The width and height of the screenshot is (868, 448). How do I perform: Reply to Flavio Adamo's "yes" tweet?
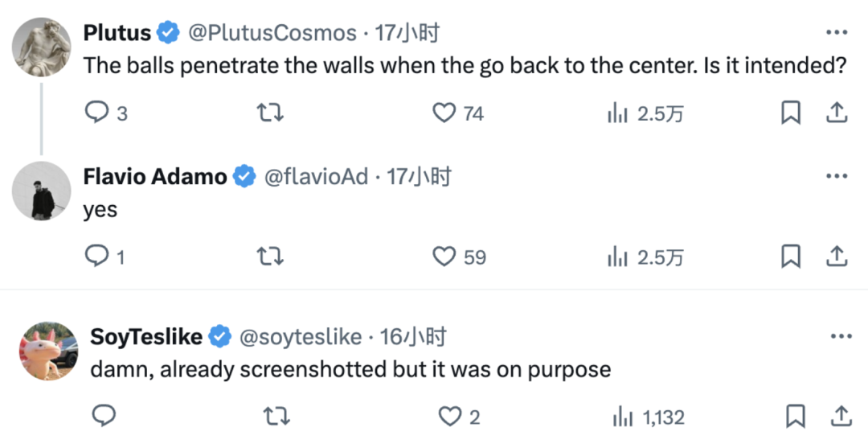[x=97, y=256]
